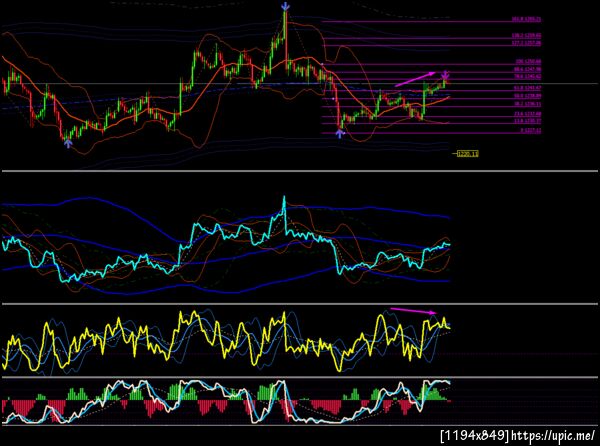Select the 13.8 Fibonacci level label

tap(527, 121)
